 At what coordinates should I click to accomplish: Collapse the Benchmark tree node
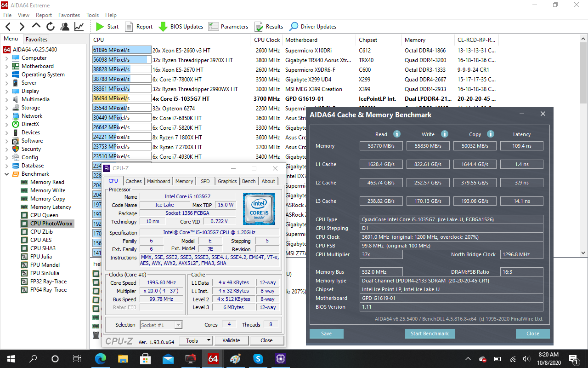click(6, 174)
